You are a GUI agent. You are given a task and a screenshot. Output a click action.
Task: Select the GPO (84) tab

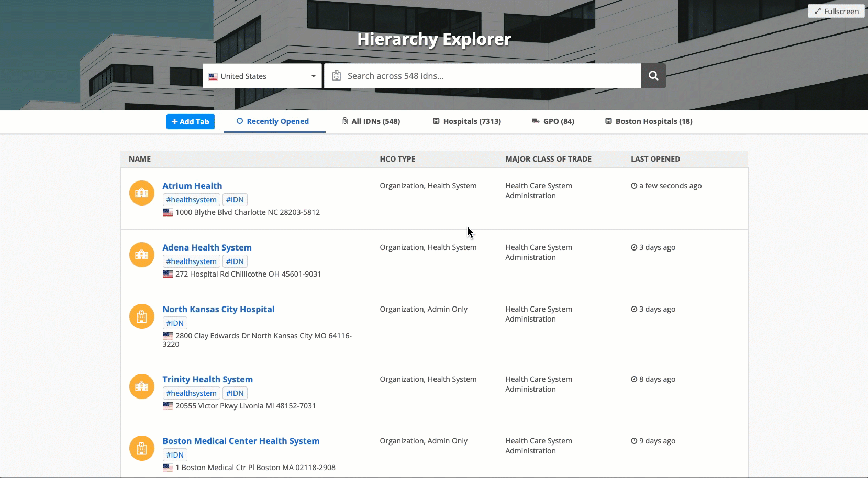click(553, 121)
